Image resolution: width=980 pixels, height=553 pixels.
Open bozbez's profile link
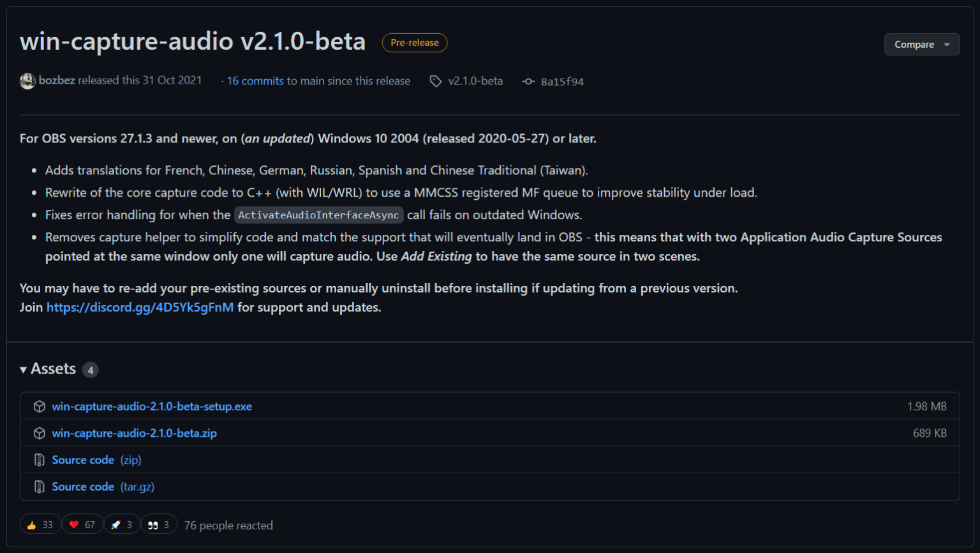(x=57, y=80)
